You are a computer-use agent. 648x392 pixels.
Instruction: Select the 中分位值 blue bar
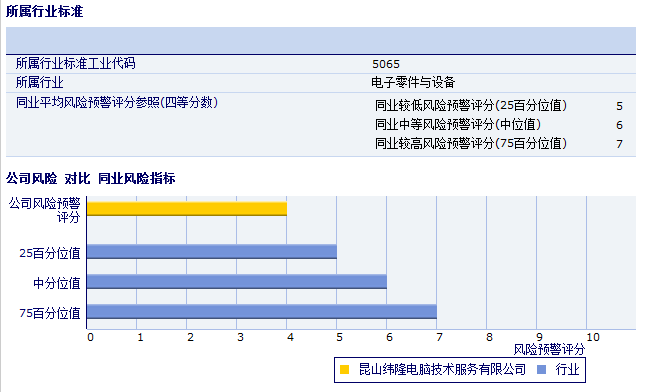[237, 282]
